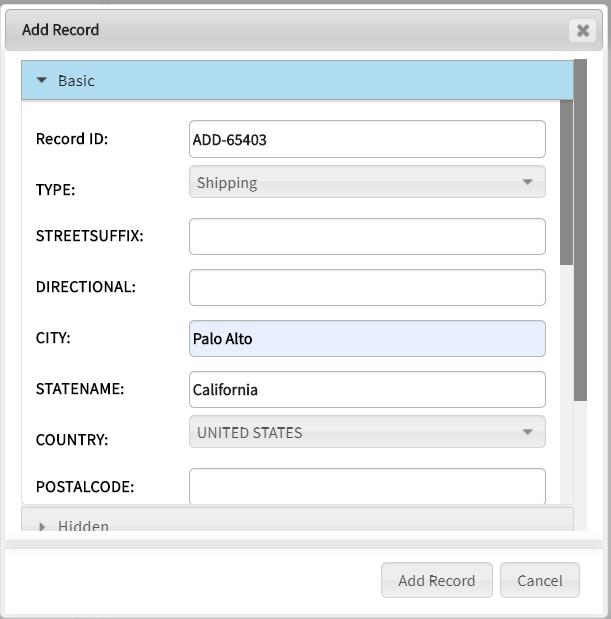This screenshot has height=619, width=611.
Task: Expand the Hidden section arrow
Action: [42, 526]
